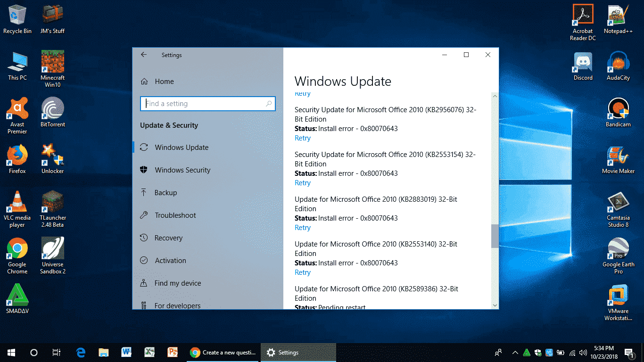Open Firefox desktop shortcut

[17, 159]
